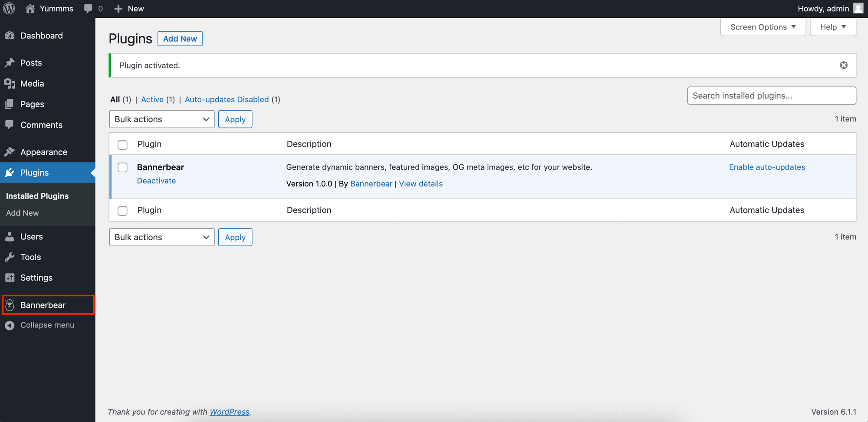Click the Tools wrench icon
868x422 pixels.
click(x=10, y=257)
